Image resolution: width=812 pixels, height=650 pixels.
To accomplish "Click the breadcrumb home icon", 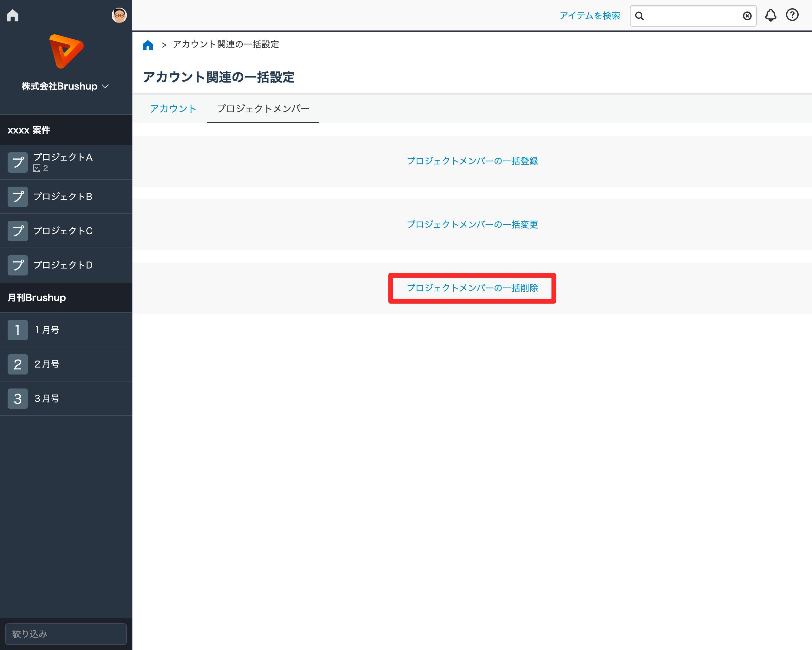I will (147, 45).
